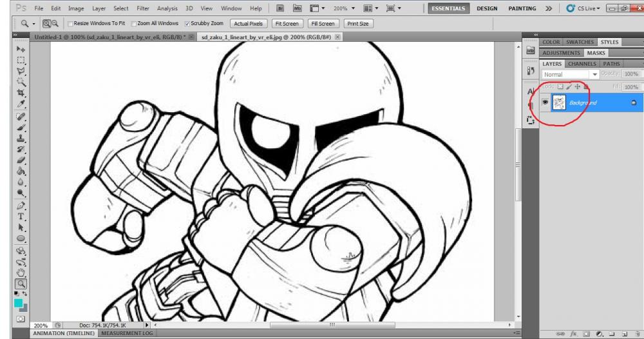Click the Actual Pixels button
The height and width of the screenshot is (339, 644).
[x=249, y=24]
